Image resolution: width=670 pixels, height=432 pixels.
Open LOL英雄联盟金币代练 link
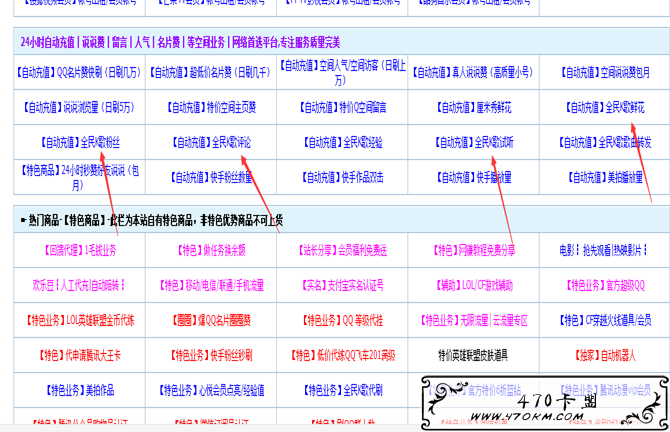[80, 320]
